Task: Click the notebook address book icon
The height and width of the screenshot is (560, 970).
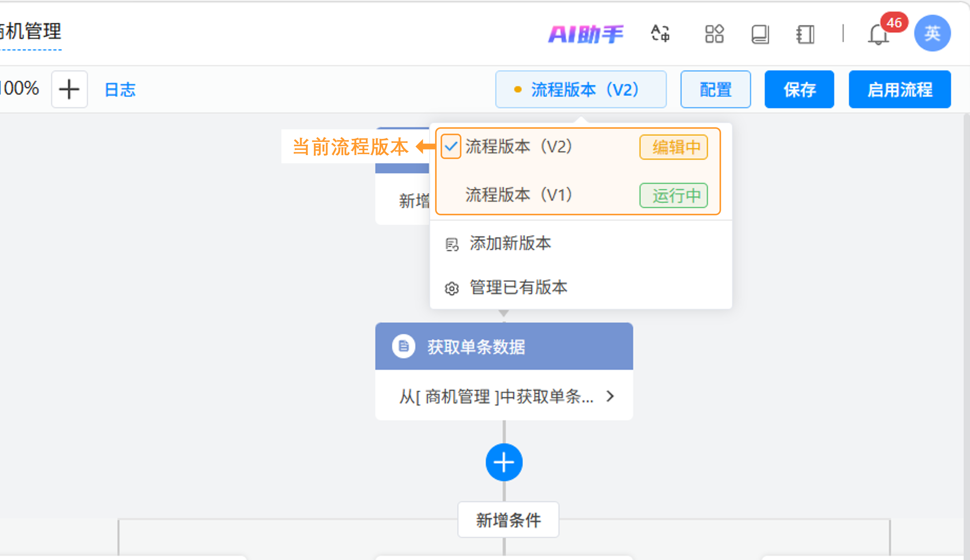Action: [x=805, y=34]
